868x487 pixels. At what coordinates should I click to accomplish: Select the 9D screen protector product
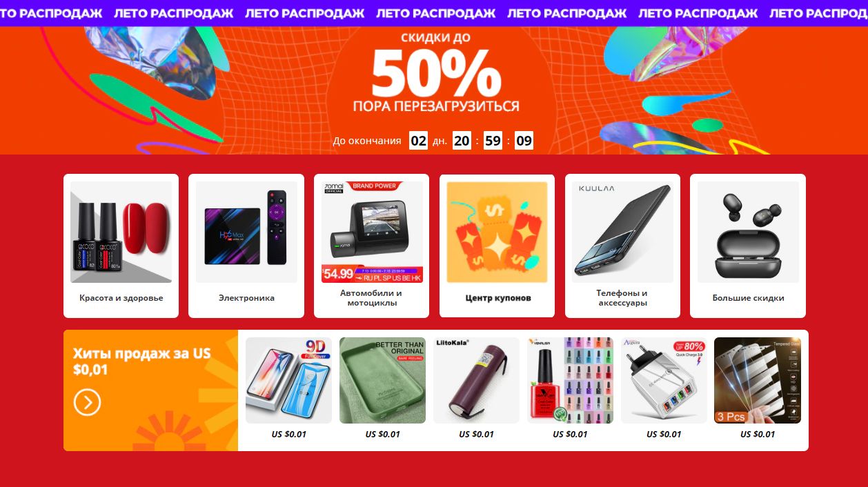click(288, 380)
